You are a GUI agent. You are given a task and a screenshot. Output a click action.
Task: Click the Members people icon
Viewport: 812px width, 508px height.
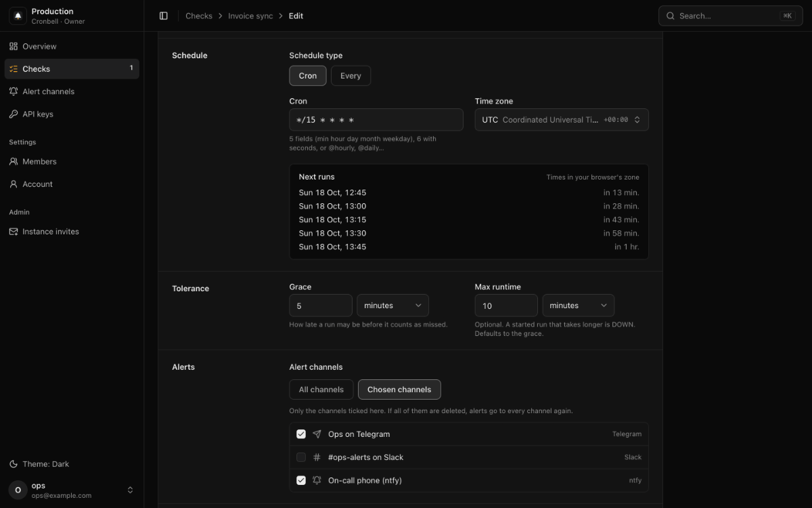pyautogui.click(x=14, y=161)
